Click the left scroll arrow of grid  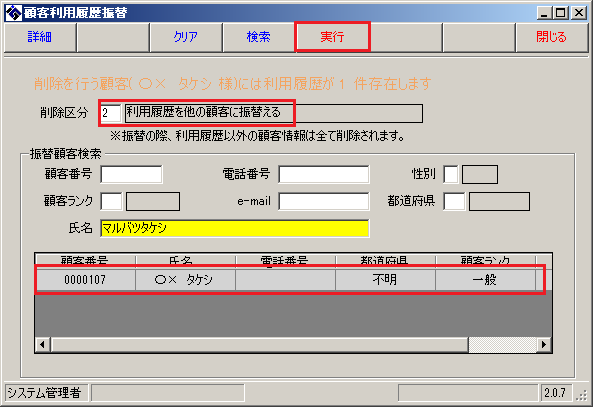(42, 345)
